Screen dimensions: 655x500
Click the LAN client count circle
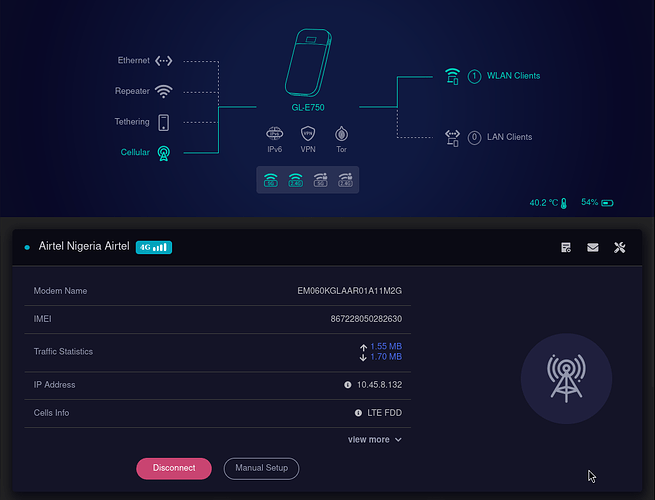point(474,137)
